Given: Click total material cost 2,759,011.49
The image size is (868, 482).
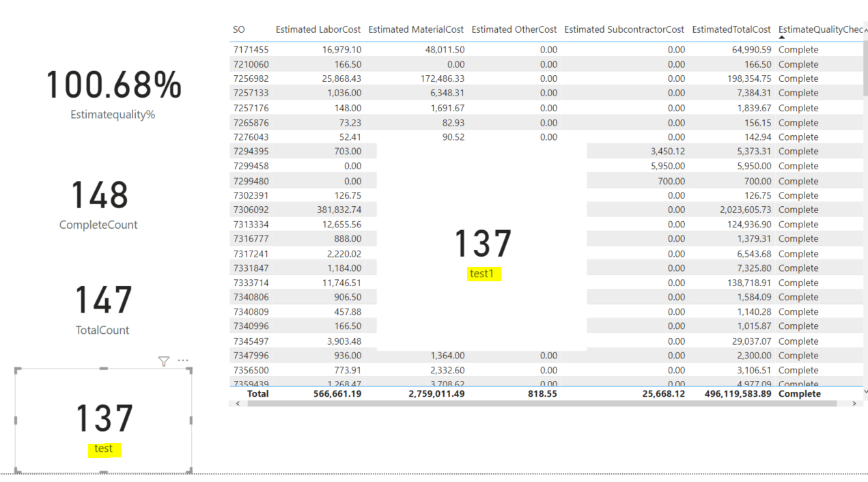Looking at the screenshot, I should (x=436, y=393).
